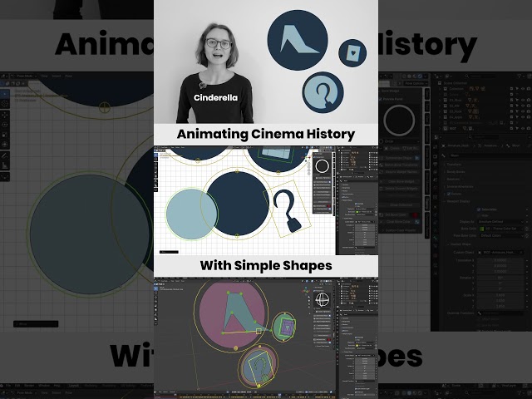Click the Translation X value field

[500, 260]
